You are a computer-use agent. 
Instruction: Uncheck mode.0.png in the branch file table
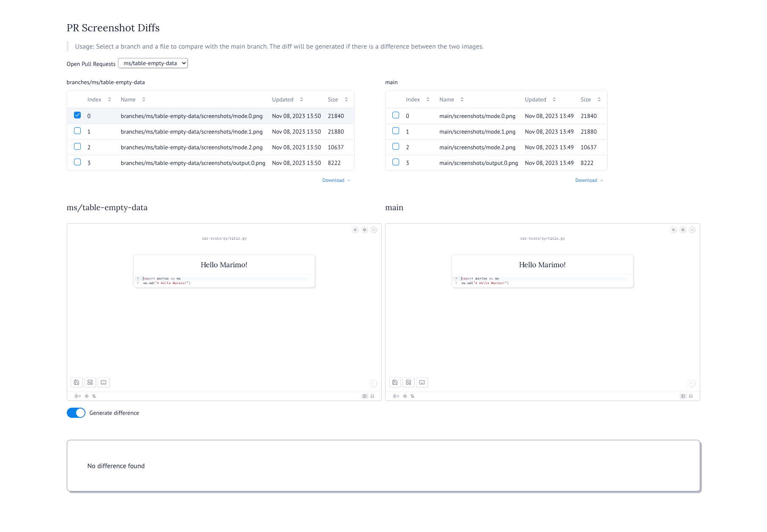point(77,115)
